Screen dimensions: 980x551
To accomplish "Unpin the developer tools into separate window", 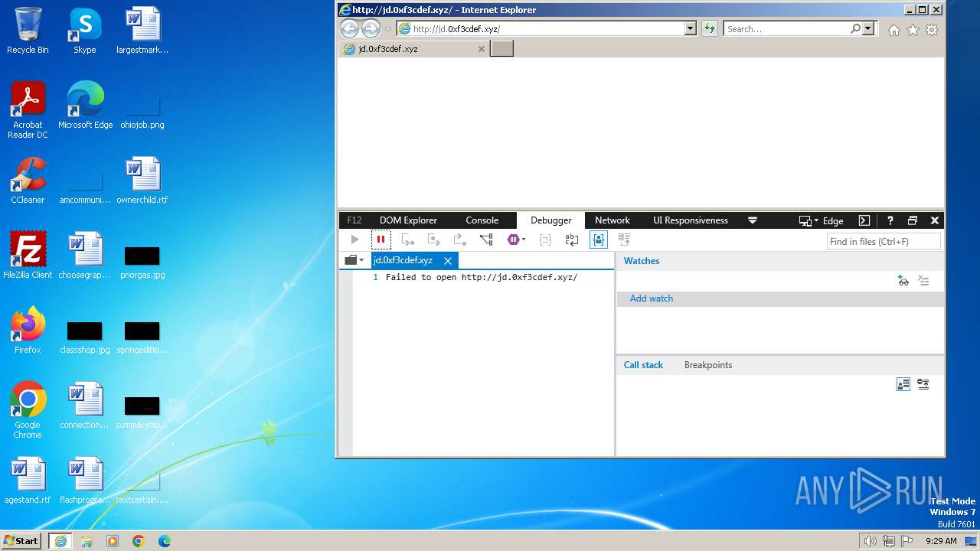I will point(913,220).
